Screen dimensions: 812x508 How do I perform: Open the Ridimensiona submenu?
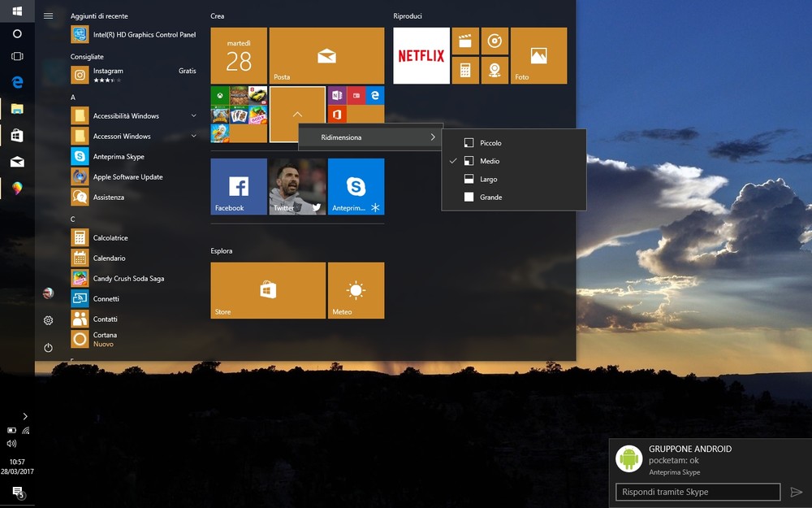click(x=370, y=137)
